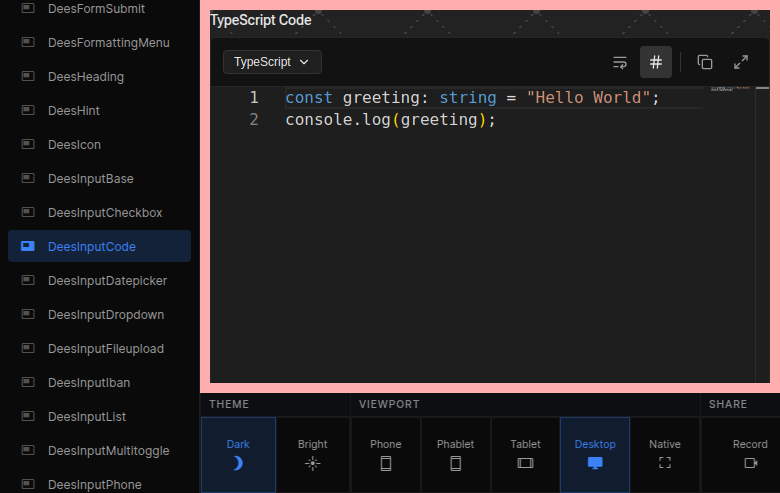Image resolution: width=780 pixels, height=493 pixels.
Task: Select Phone viewport
Action: coord(386,454)
